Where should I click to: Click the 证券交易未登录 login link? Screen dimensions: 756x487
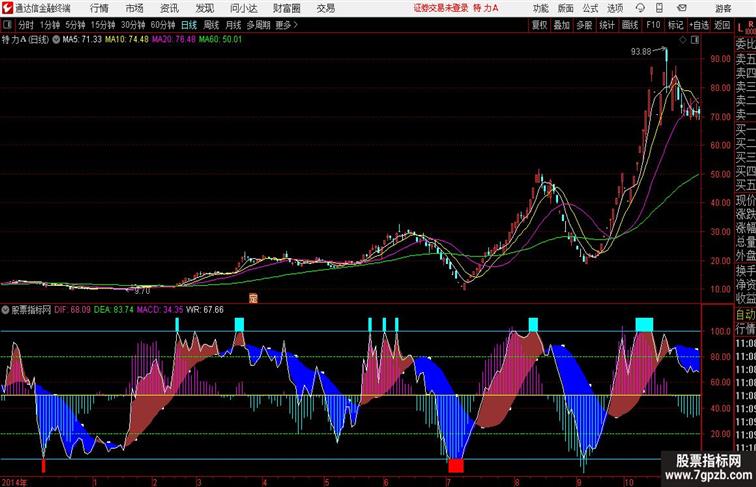click(441, 8)
